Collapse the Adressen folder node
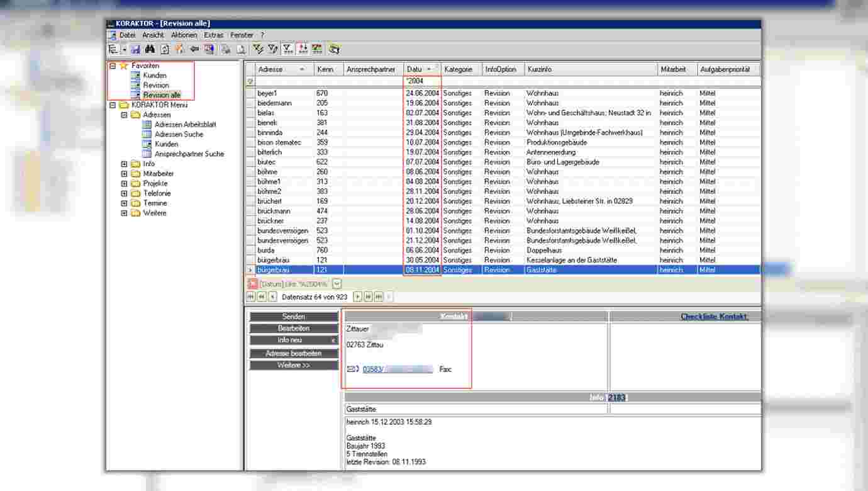The image size is (868, 491). 124,115
